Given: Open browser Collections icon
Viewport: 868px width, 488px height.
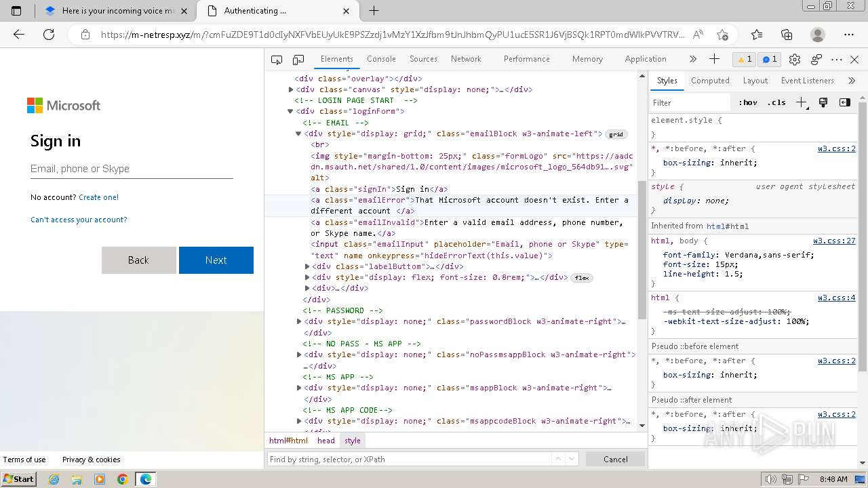Looking at the screenshot, I should (x=787, y=35).
